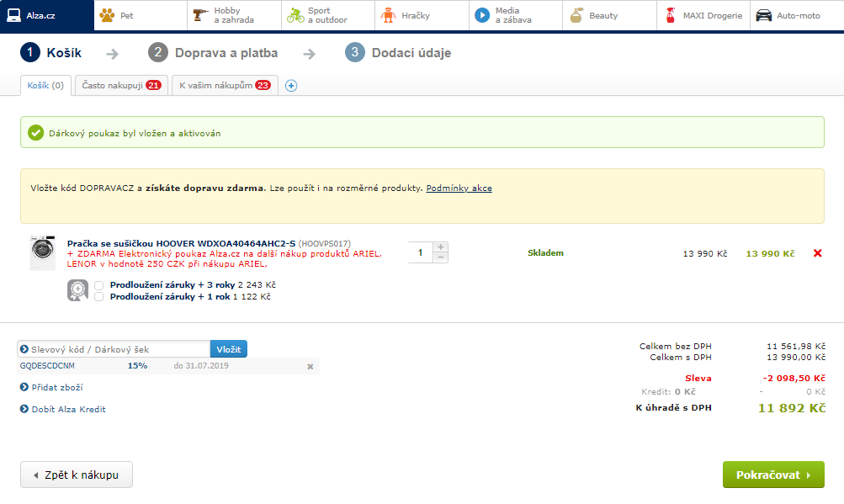Image resolution: width=844 pixels, height=504 pixels.
Task: Click the green item price 13 990 Kč
Action: pos(770,253)
